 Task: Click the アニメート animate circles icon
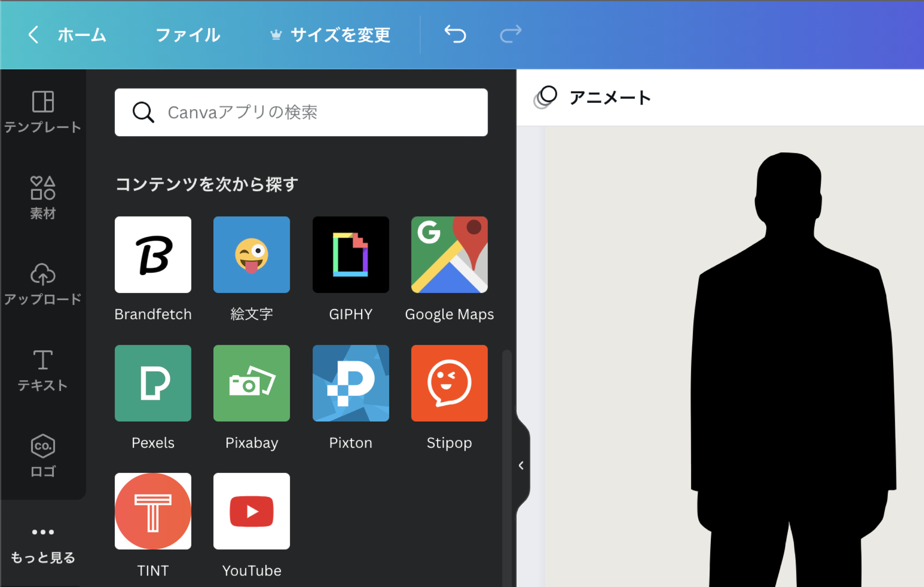tap(545, 97)
